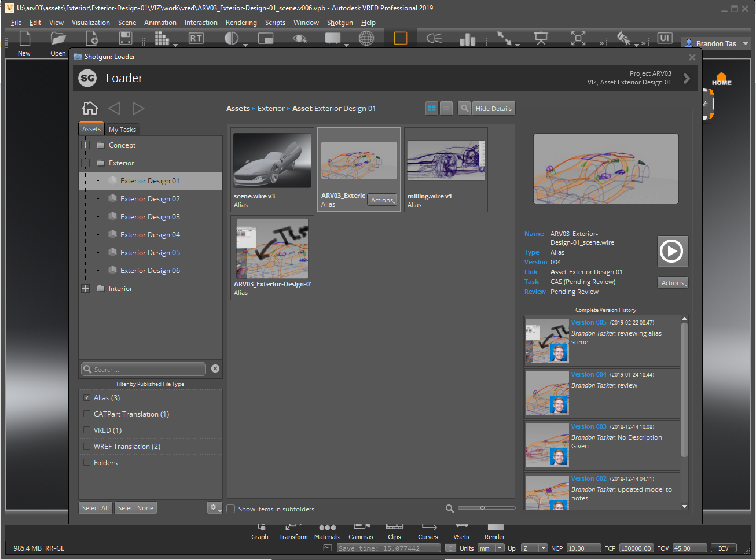This screenshot has width=756, height=560.
Task: Open the Shotgun menu in the menu bar
Action: click(x=340, y=23)
